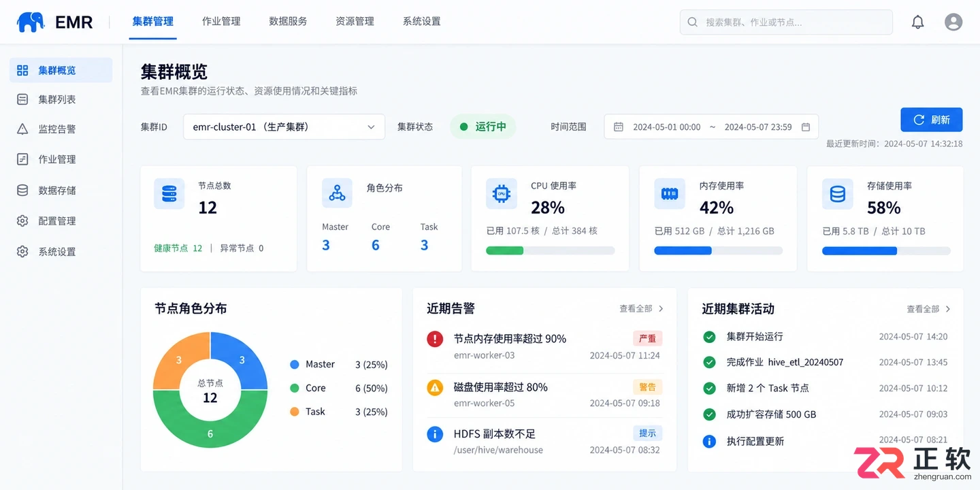Click the sidebar 系统设置 gear icon
The image size is (980, 490).
click(x=22, y=252)
